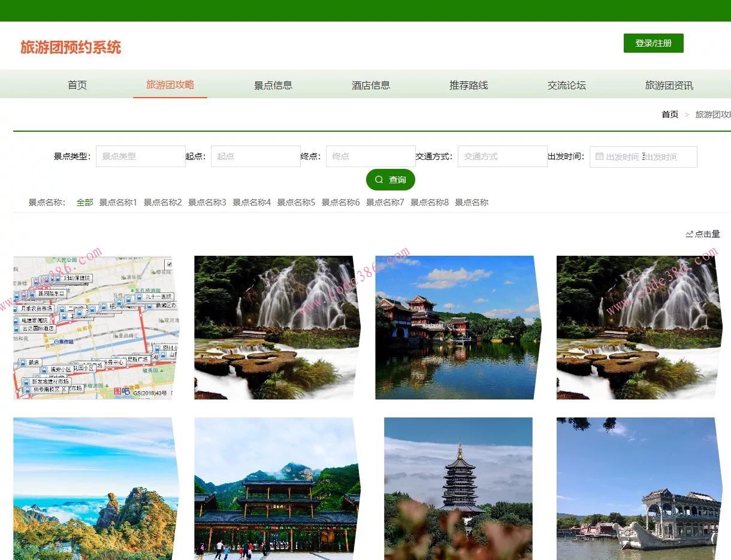The image size is (731, 560).
Task: Click the calendar icon in 出发时间 field
Action: 599,156
